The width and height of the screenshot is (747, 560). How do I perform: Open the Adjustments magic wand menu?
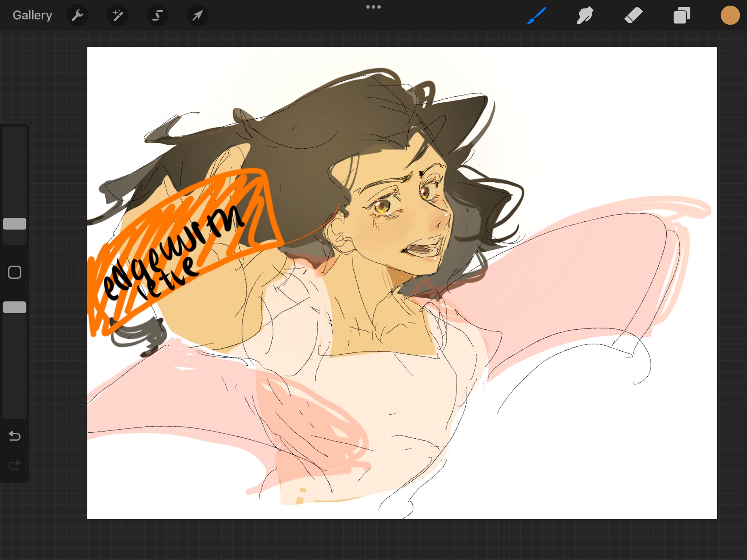tap(117, 15)
